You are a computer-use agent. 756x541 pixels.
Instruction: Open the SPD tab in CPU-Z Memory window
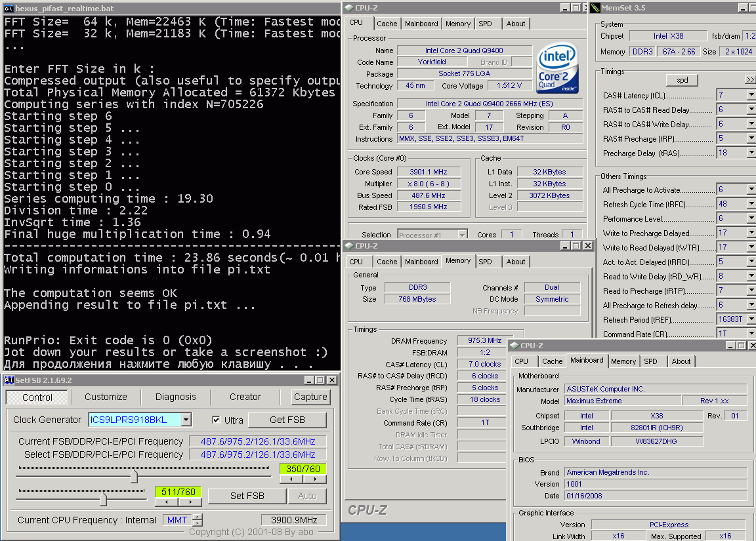pos(485,262)
